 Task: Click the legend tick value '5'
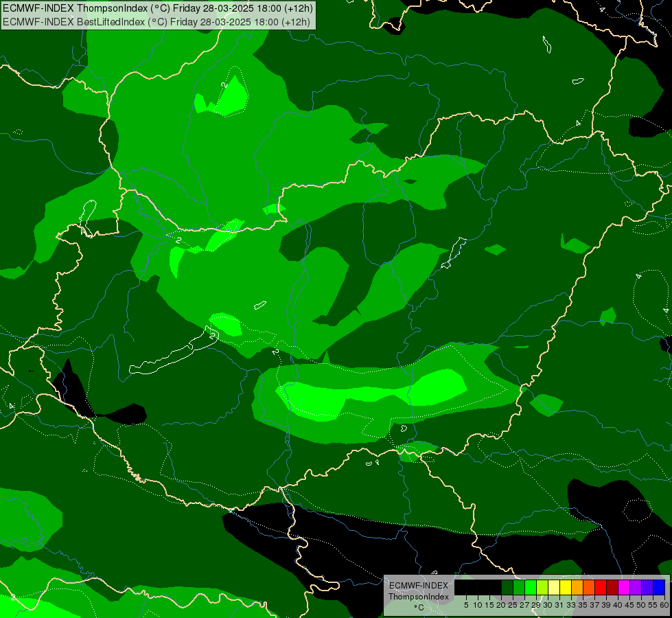click(x=466, y=605)
